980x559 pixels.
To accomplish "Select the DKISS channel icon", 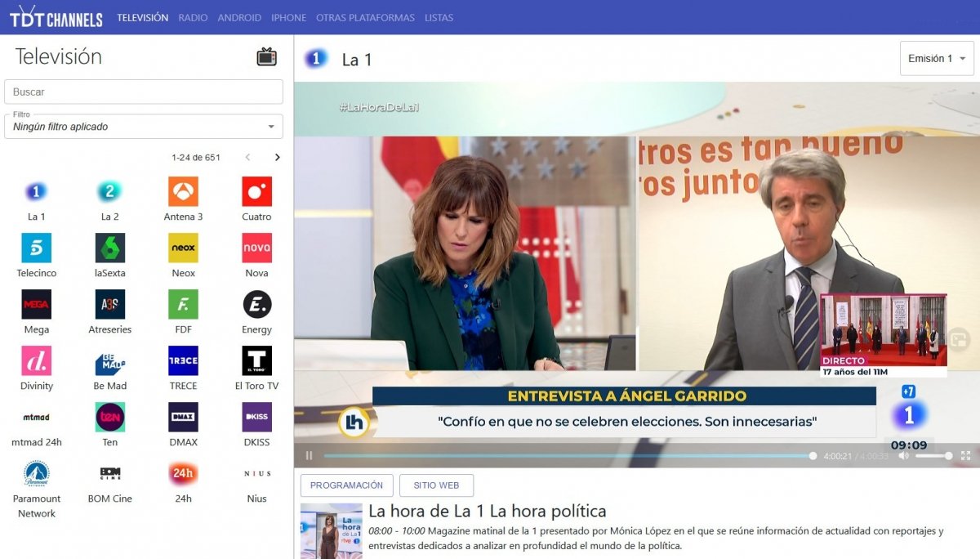I will click(x=256, y=418).
